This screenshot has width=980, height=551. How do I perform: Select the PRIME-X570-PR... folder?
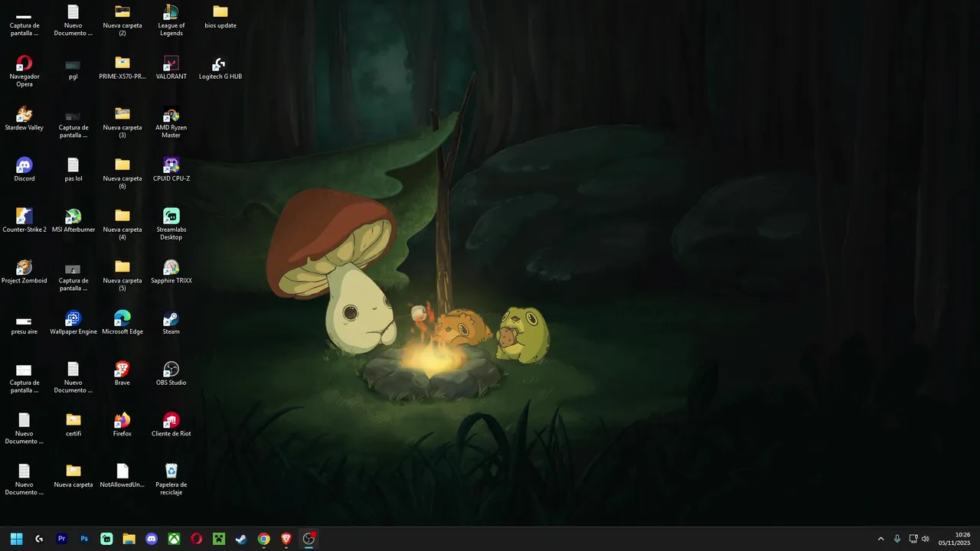[122, 67]
